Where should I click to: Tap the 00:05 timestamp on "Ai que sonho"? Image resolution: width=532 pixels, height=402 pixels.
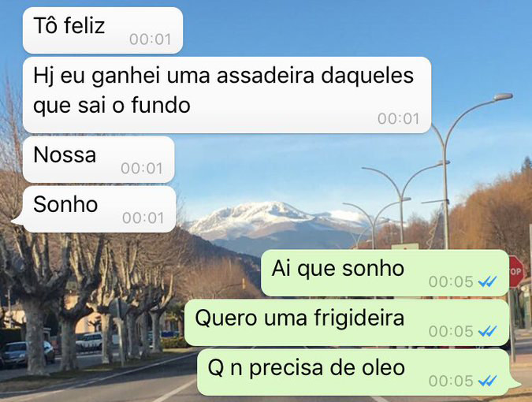point(451,281)
